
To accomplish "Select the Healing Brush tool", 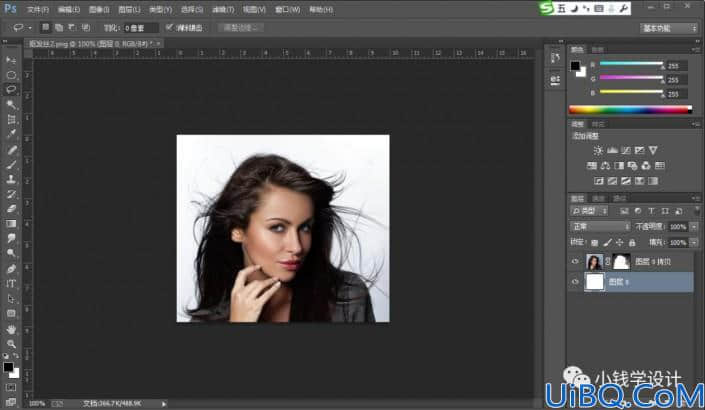I will point(11,150).
